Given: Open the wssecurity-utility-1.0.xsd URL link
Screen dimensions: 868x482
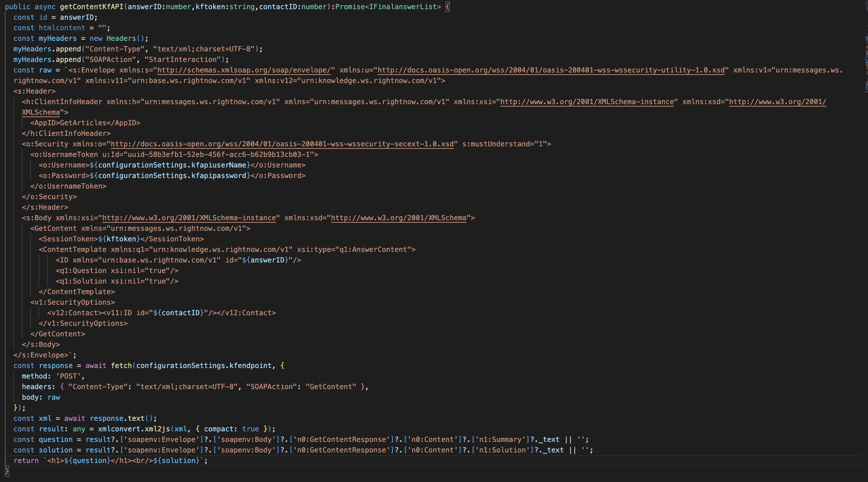Looking at the screenshot, I should coord(551,70).
